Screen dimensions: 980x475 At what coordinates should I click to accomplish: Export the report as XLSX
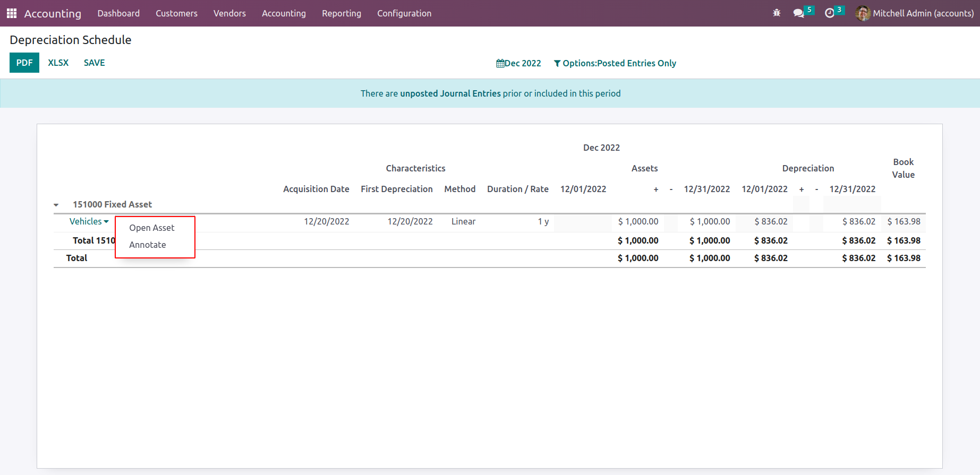coord(58,63)
